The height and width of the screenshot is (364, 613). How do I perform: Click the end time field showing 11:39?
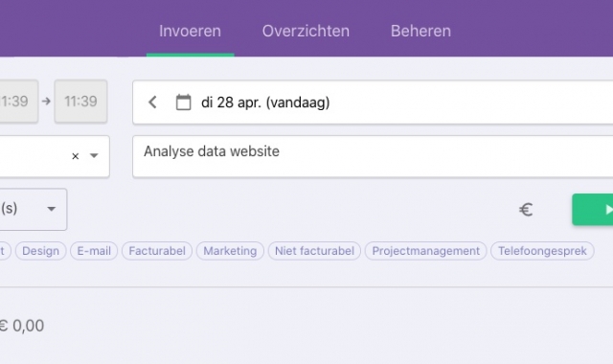80,102
